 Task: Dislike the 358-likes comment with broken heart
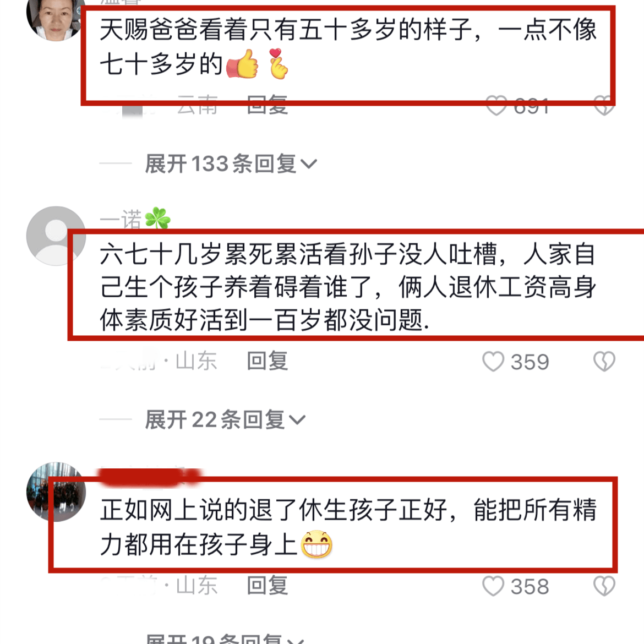coord(604,586)
